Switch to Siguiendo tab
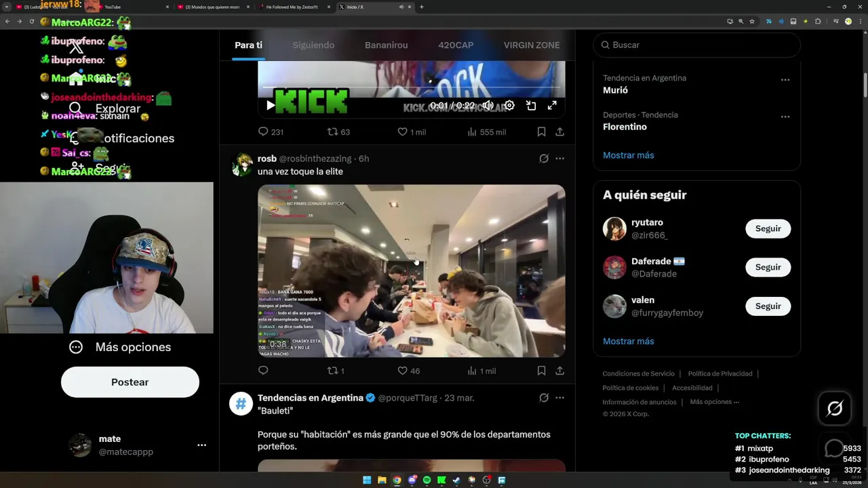868x488 pixels. coord(313,45)
